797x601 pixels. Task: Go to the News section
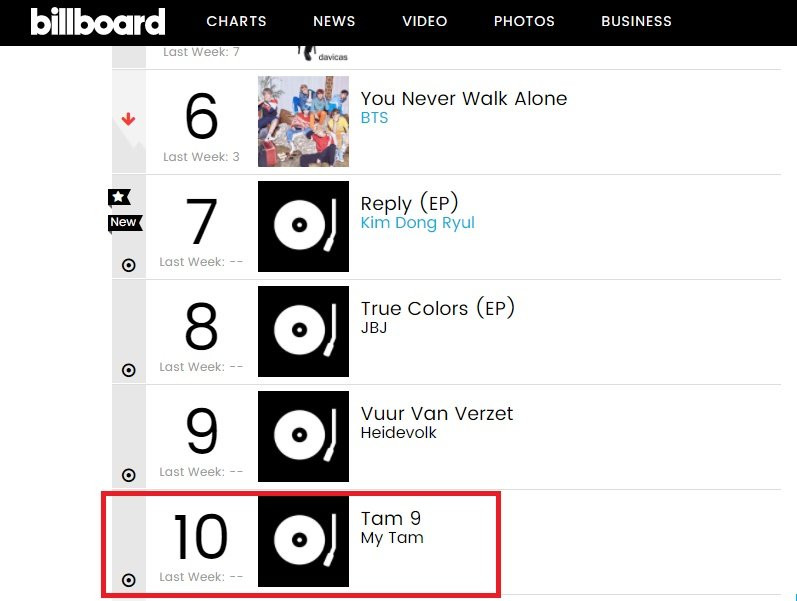(334, 21)
